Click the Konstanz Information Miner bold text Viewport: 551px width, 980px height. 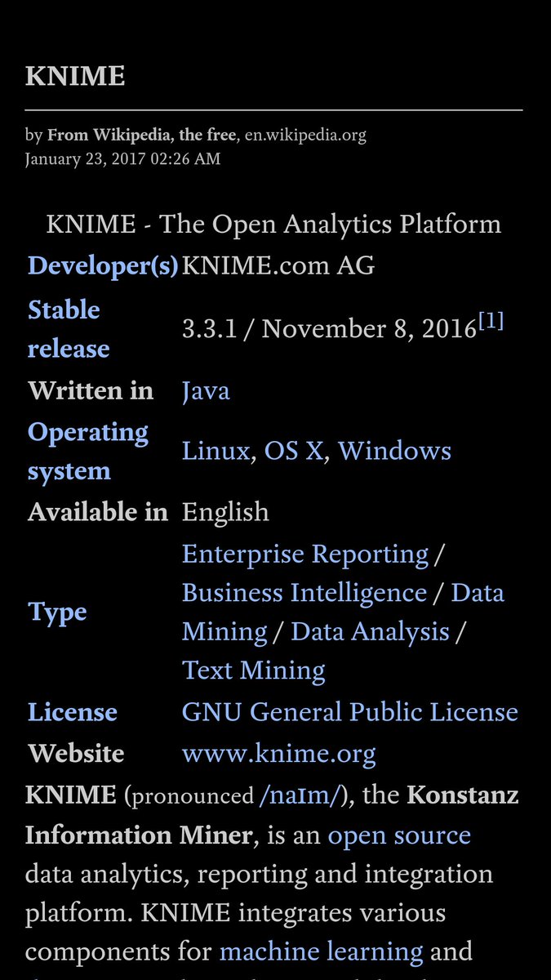[272, 816]
